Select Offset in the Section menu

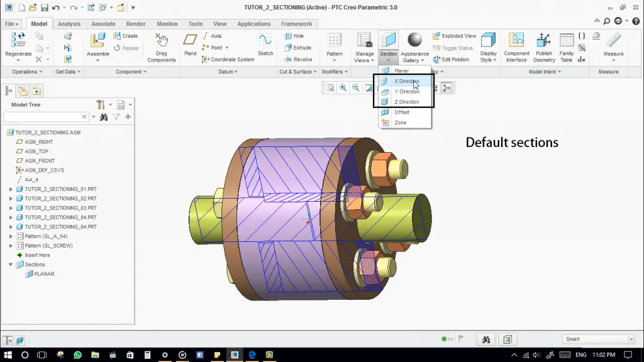click(x=401, y=112)
